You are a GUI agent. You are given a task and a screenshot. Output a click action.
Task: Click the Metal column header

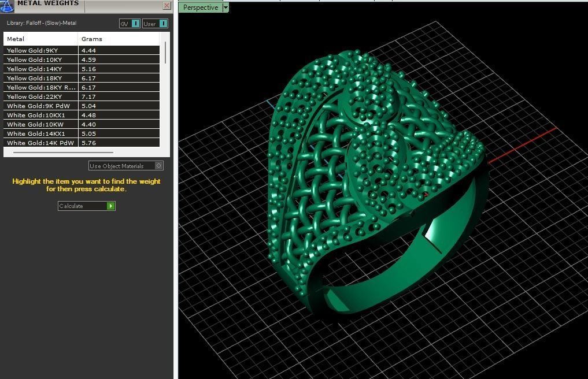pos(40,39)
